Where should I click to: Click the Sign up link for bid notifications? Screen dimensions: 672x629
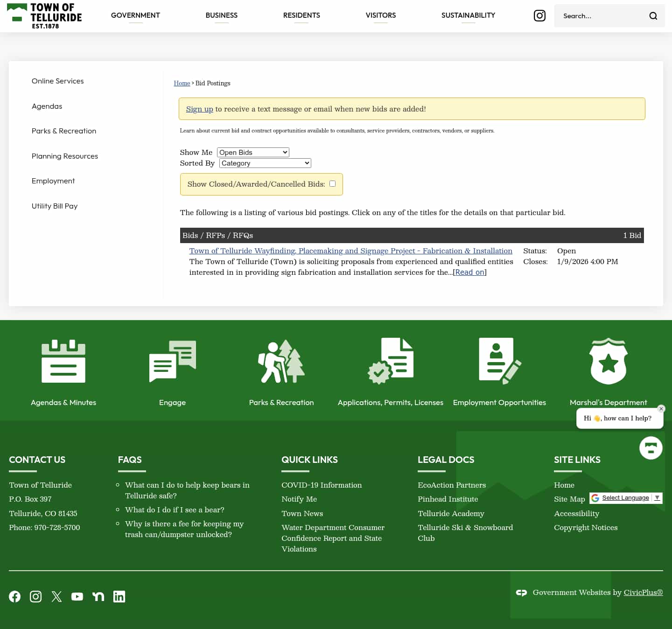[199, 109]
